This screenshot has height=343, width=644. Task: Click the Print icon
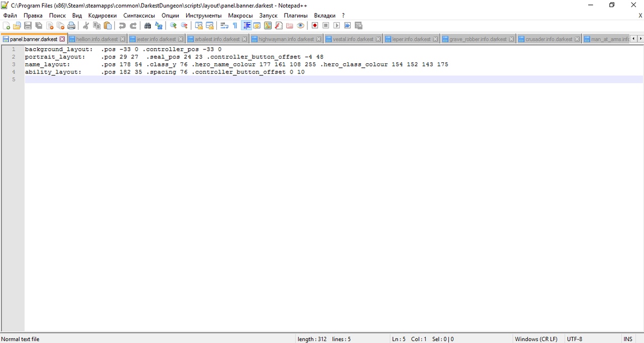coord(71,26)
